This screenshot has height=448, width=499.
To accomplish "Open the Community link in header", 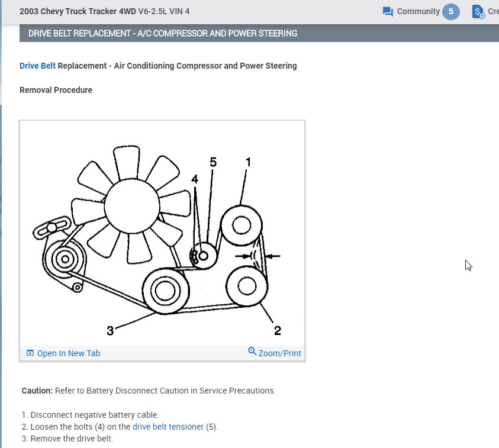I will (418, 11).
